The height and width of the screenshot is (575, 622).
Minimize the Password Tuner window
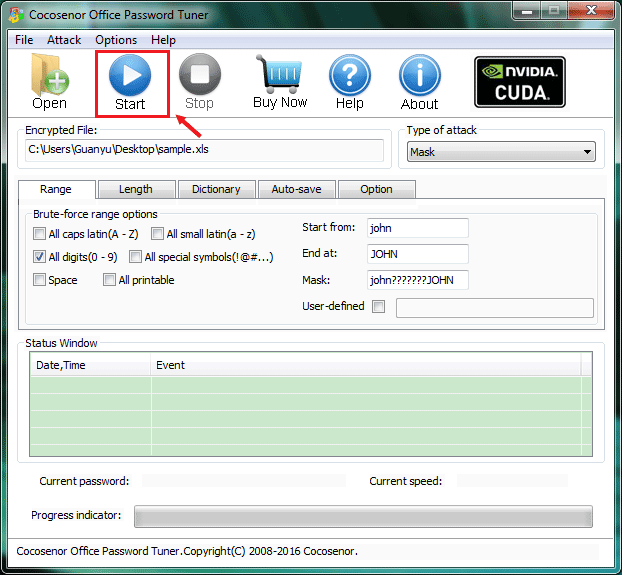(526, 11)
